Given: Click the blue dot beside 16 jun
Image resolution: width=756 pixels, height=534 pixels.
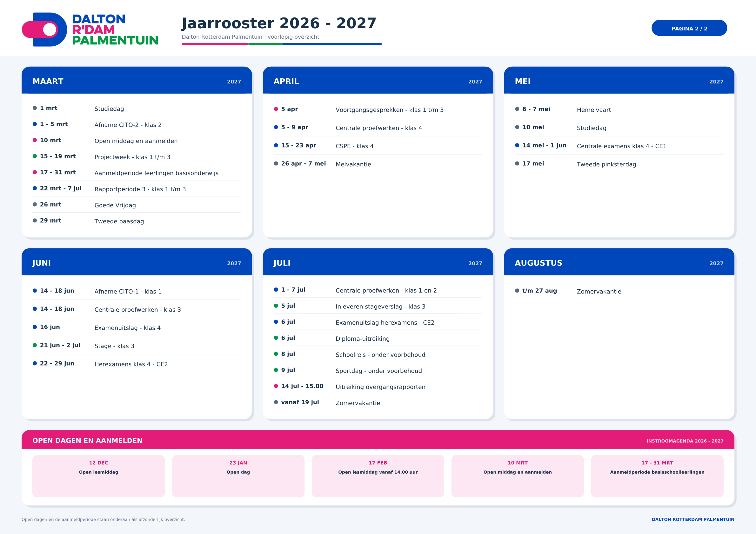Looking at the screenshot, I should (35, 327).
